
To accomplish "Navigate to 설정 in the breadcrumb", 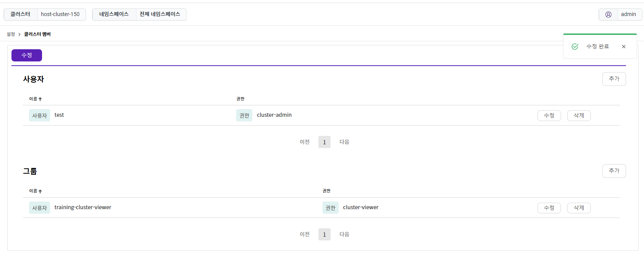I will click(11, 34).
